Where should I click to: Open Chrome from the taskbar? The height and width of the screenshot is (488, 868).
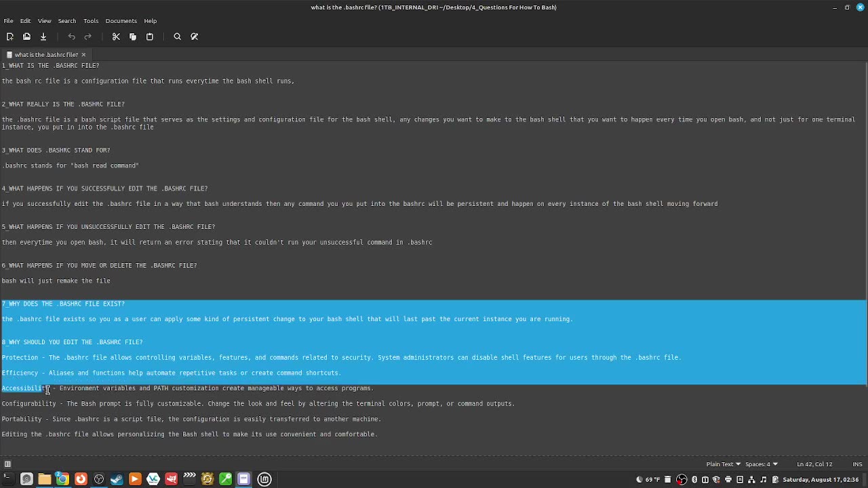pos(62,479)
